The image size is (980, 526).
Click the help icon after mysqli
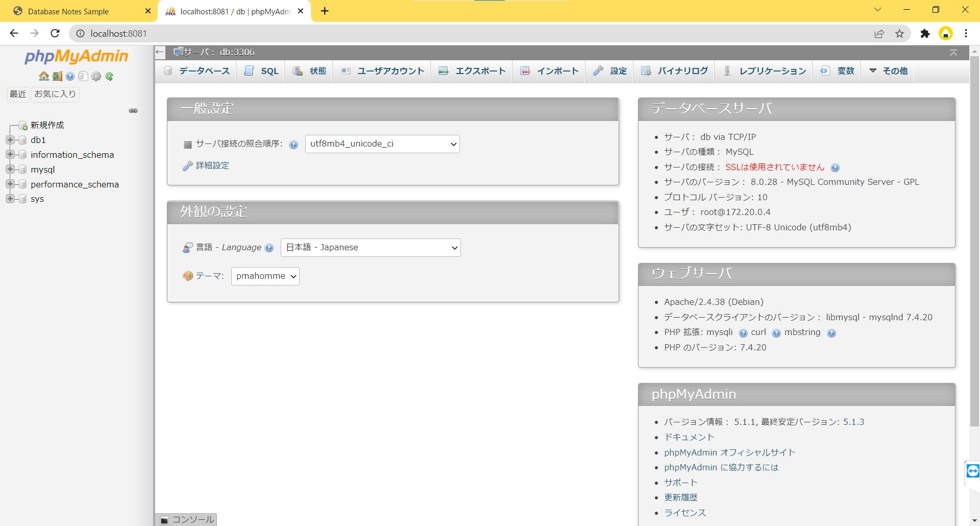(743, 333)
